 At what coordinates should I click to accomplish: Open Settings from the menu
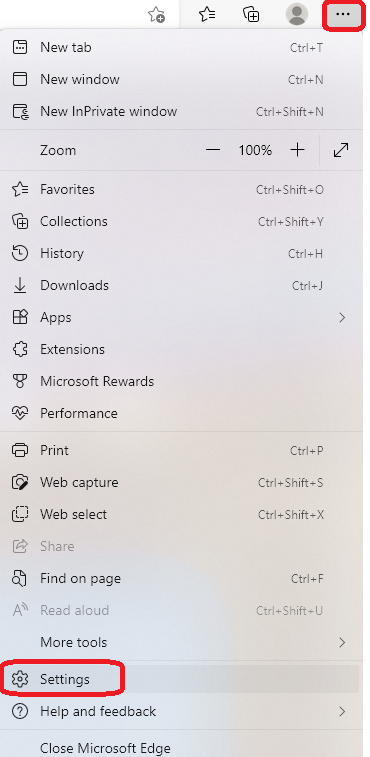(181, 679)
